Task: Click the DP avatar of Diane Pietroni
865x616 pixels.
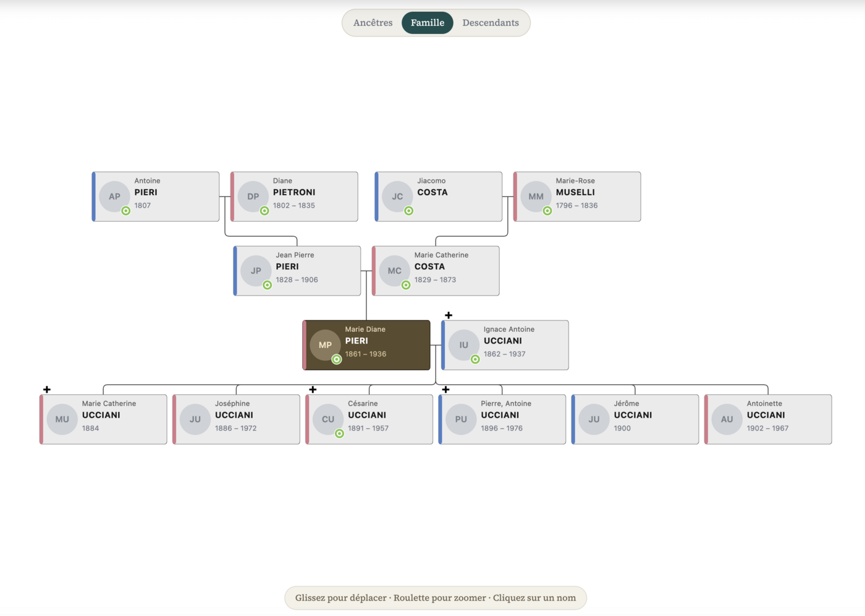Action: (253, 196)
